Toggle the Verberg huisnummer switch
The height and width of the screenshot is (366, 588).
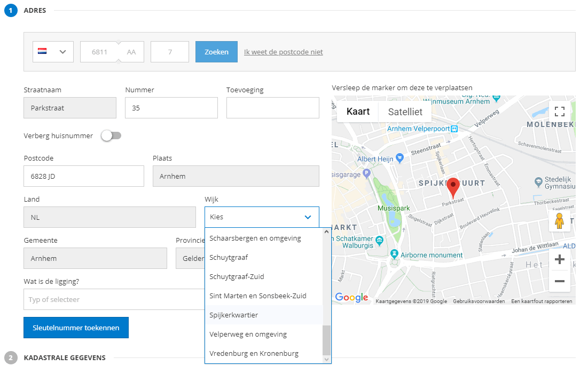[112, 136]
